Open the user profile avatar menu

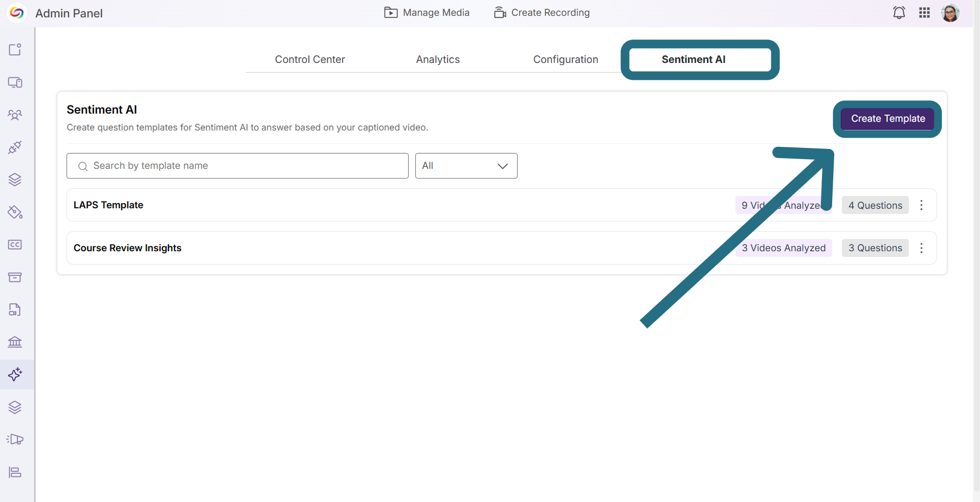point(950,13)
